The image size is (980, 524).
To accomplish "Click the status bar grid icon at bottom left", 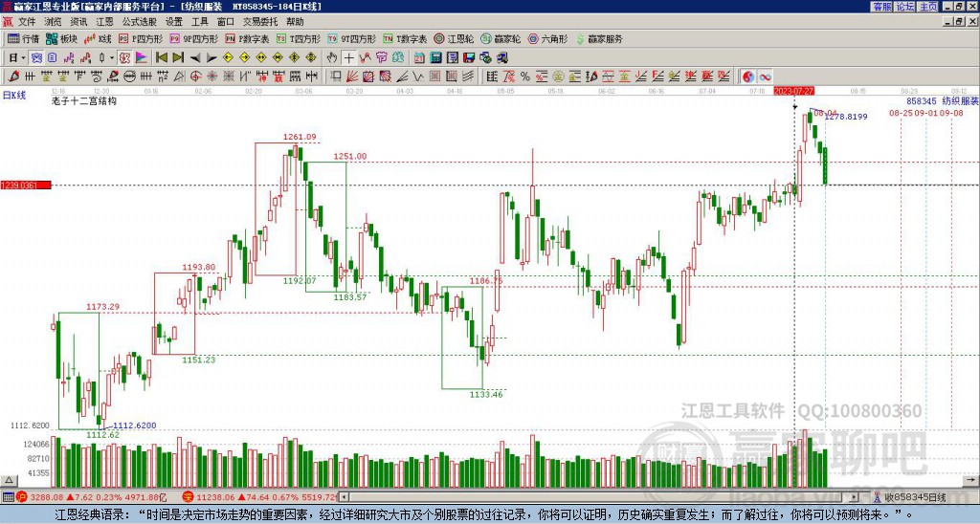I will (x=8, y=497).
